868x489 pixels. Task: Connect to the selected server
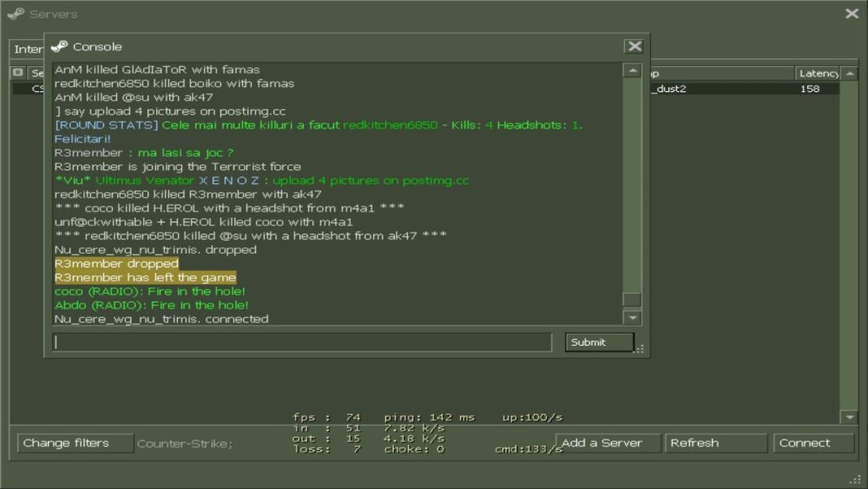pyautogui.click(x=813, y=443)
